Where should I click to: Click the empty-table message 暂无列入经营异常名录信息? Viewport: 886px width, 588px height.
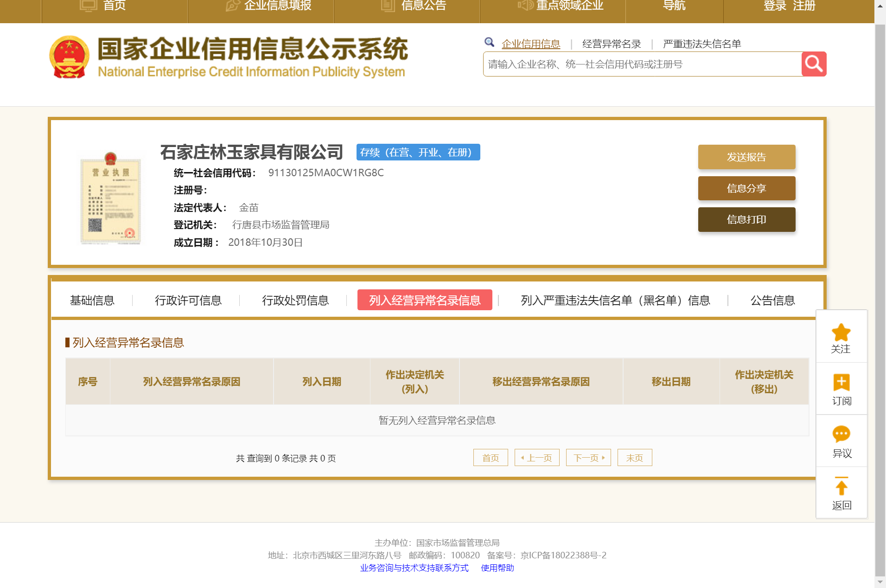coord(437,420)
